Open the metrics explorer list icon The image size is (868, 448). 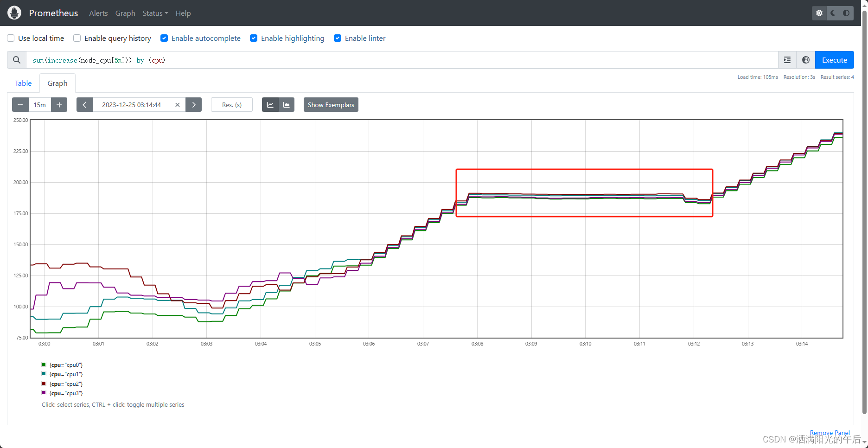[x=787, y=60]
